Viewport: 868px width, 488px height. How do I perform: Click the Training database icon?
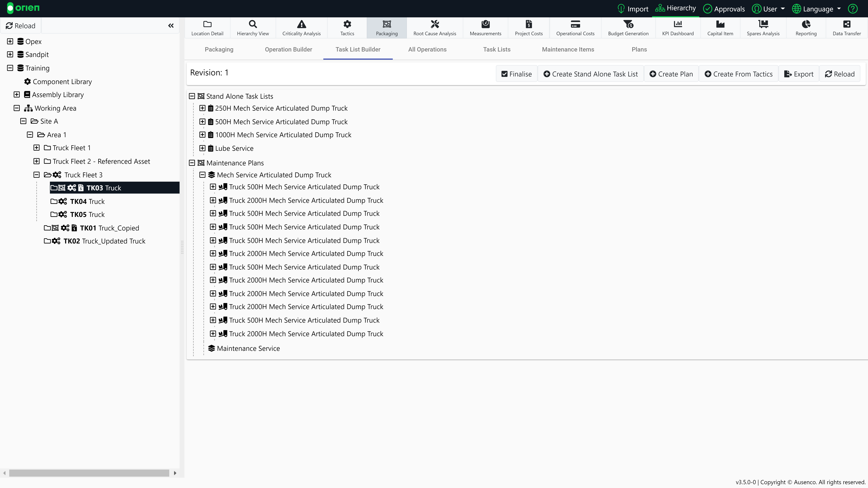(x=21, y=68)
